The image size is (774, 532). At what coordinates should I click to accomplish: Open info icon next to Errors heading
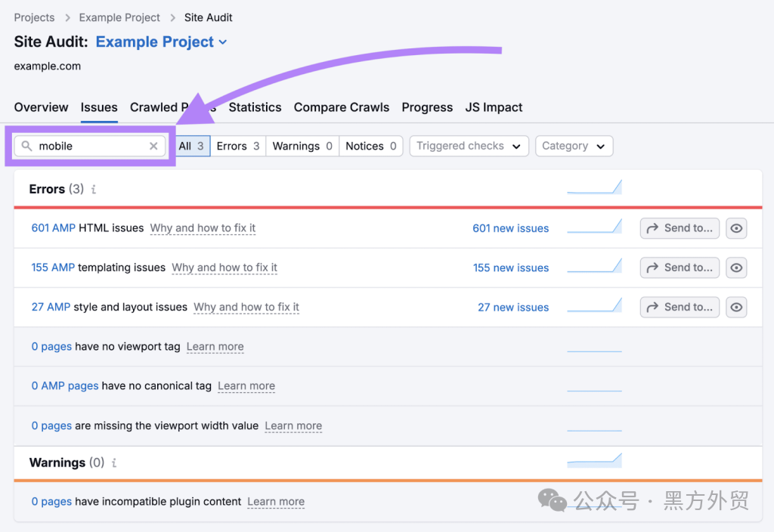[93, 189]
